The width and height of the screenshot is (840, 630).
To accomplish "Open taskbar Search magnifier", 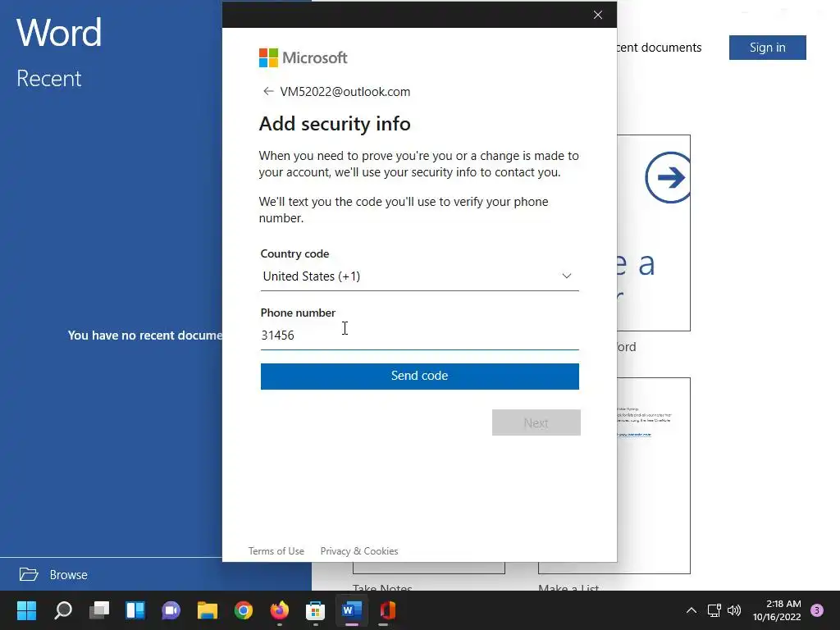I will point(62,610).
